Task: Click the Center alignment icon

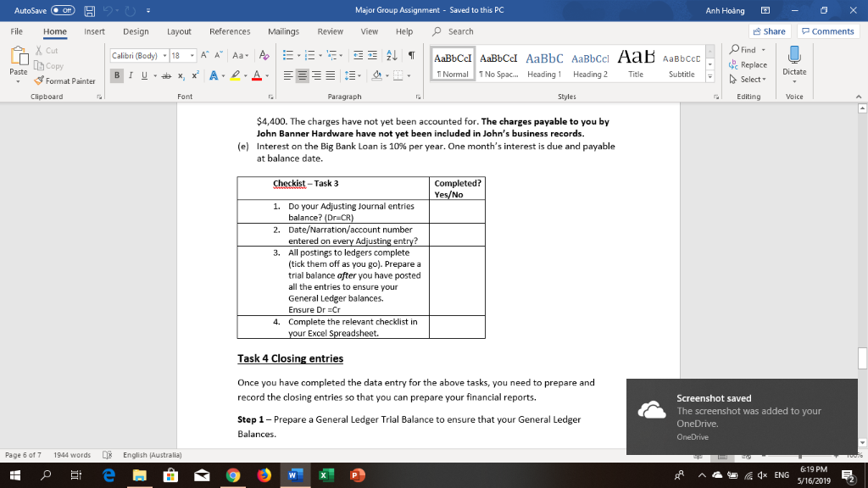Action: 303,75
